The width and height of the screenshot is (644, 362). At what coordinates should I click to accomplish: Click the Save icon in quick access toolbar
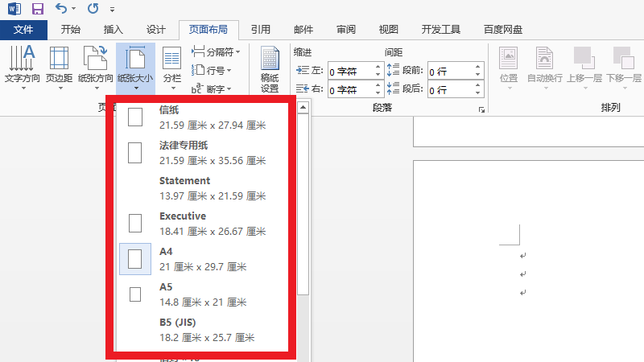coord(38,10)
